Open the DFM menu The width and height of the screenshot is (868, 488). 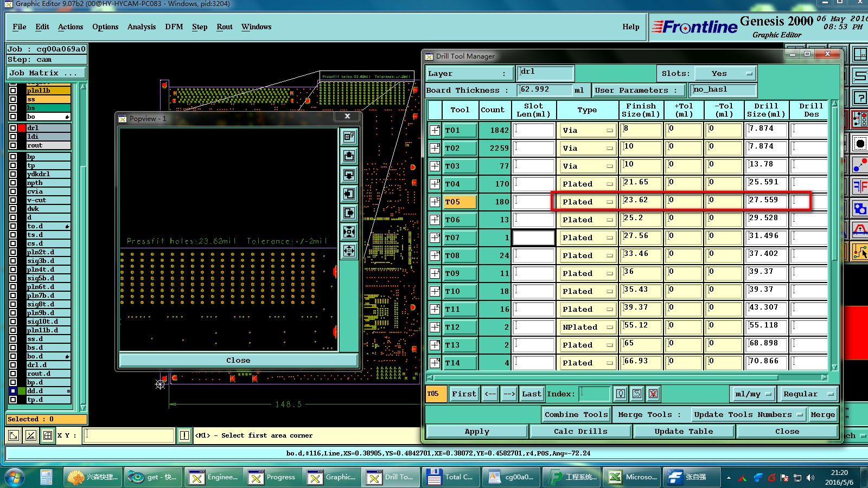click(x=174, y=27)
